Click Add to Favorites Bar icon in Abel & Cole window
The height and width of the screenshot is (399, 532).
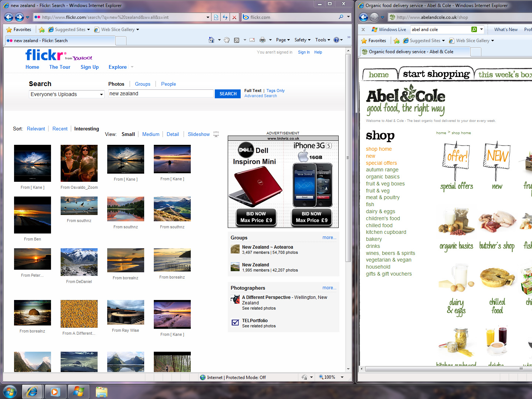[397, 41]
